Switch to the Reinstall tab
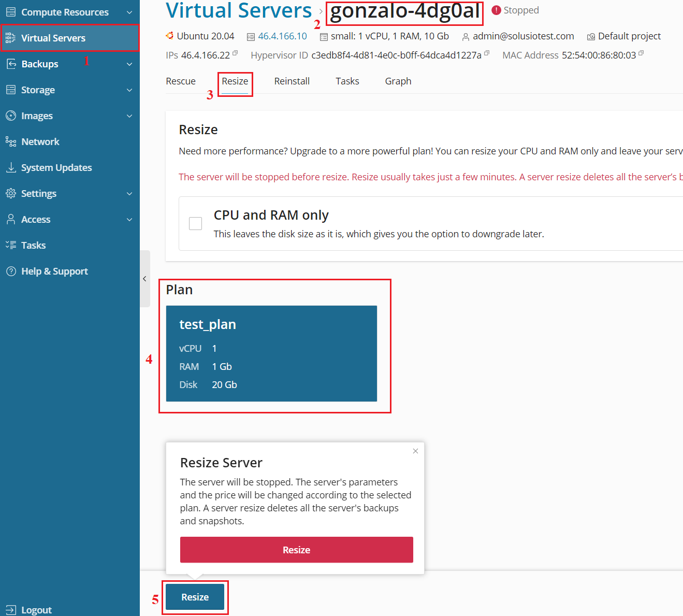 tap(292, 81)
